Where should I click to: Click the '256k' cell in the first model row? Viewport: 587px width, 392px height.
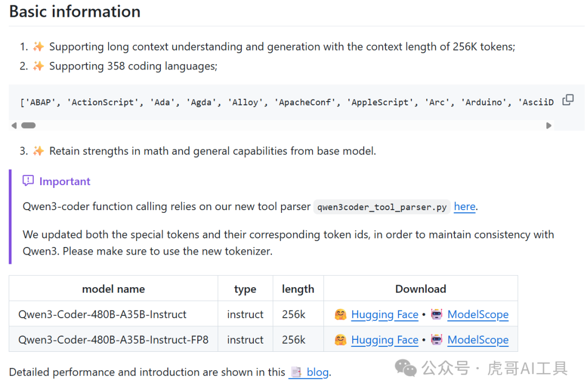pos(298,314)
